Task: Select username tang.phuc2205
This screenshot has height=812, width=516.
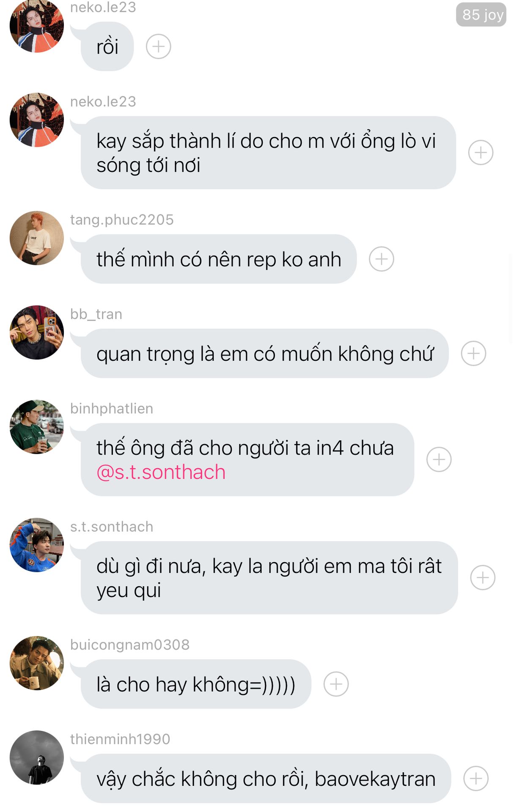Action: tap(122, 219)
